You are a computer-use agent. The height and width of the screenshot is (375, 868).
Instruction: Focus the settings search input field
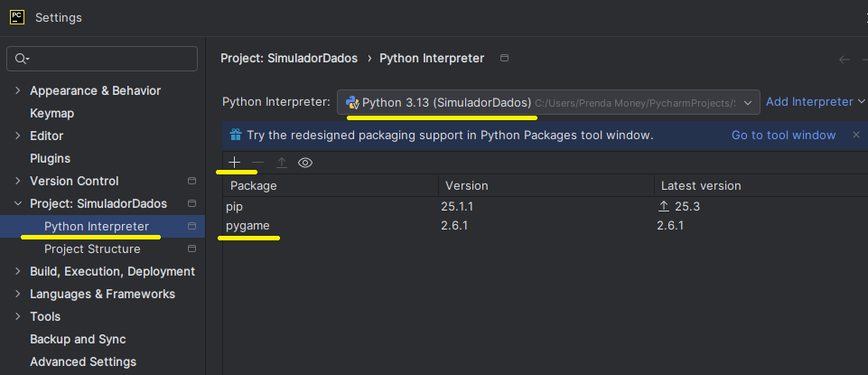tap(102, 59)
